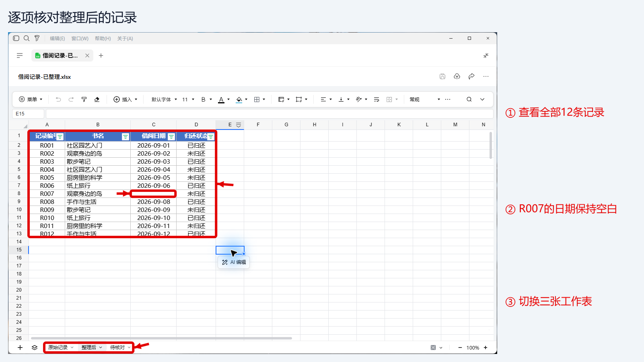This screenshot has width=644, height=362.
Task: Apply font color with the A icon
Action: pyautogui.click(x=221, y=99)
